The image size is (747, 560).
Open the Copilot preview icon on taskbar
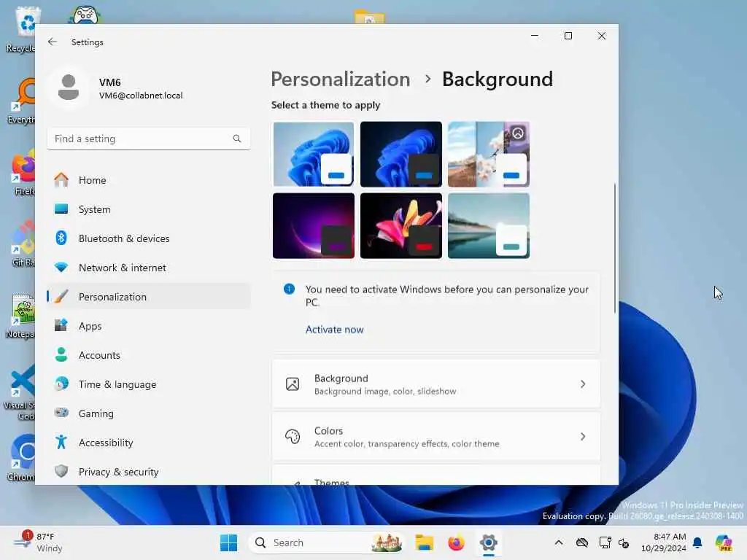tap(724, 542)
